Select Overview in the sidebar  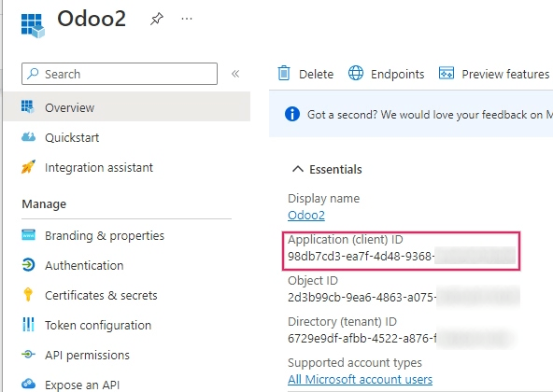(127, 106)
